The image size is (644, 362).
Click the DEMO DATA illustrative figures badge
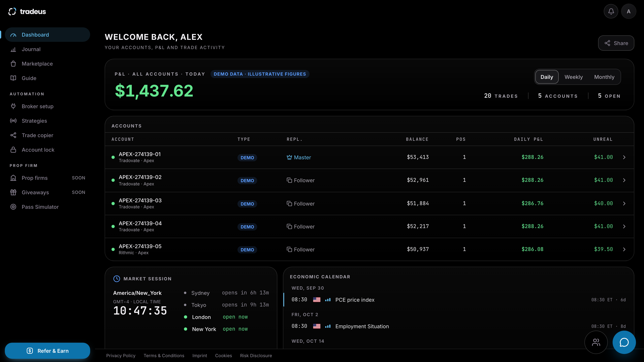tap(260, 74)
